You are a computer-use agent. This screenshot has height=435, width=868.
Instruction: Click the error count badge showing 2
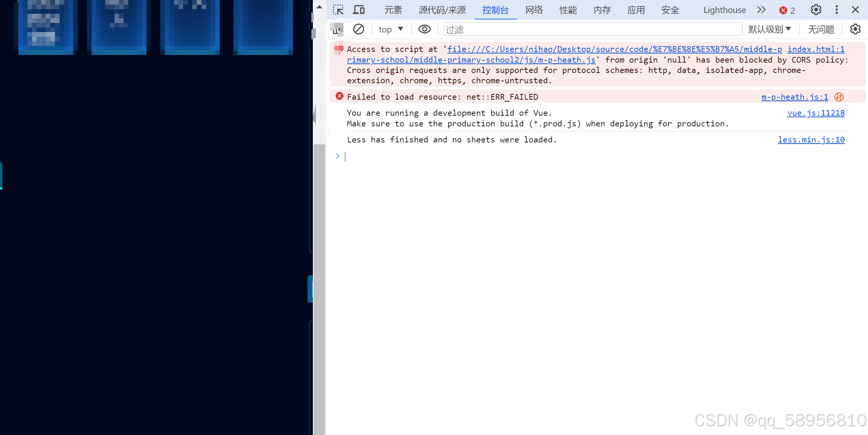(787, 10)
